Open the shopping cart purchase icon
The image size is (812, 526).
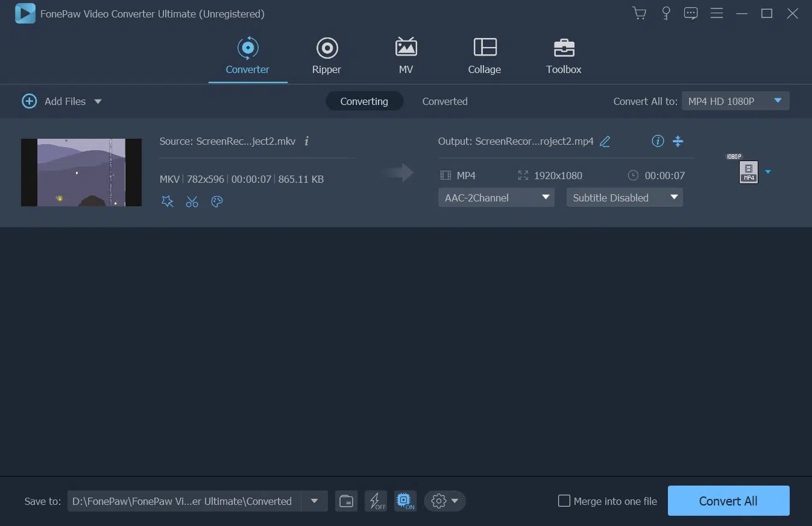640,13
